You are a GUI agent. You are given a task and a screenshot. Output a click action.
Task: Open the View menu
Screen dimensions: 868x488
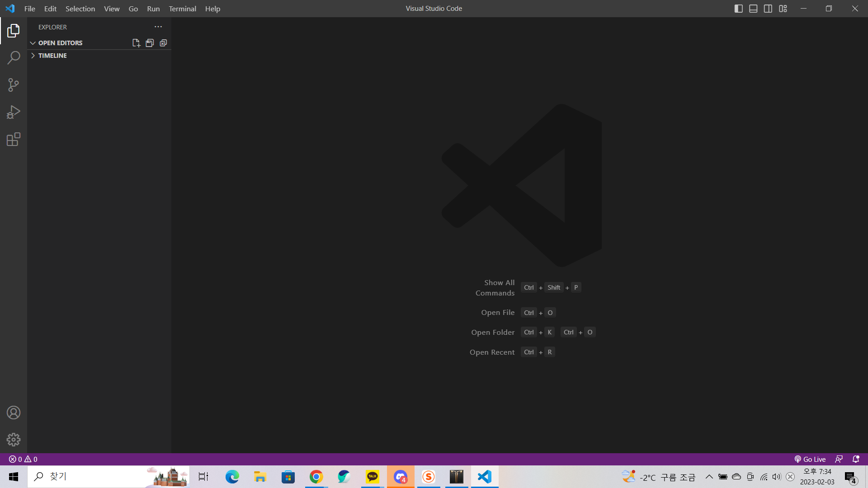(x=112, y=9)
